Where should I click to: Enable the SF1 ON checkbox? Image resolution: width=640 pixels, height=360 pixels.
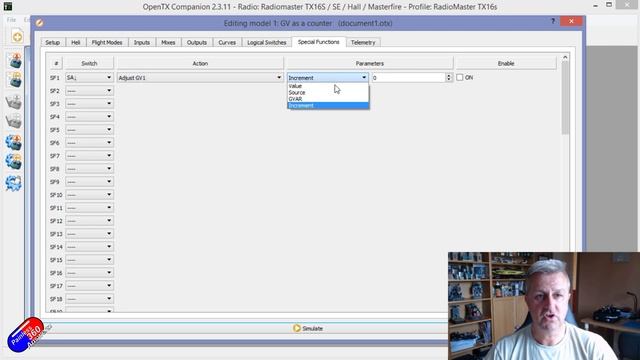pyautogui.click(x=460, y=78)
